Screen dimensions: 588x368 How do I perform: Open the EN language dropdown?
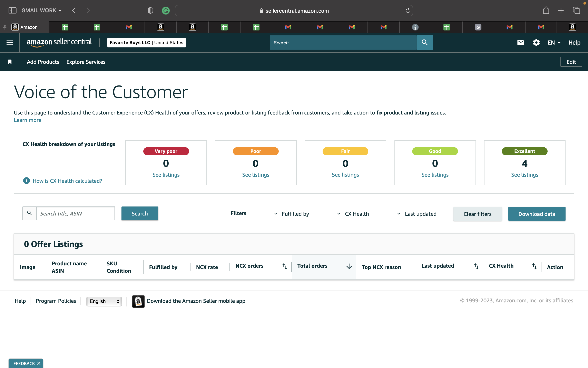554,43
